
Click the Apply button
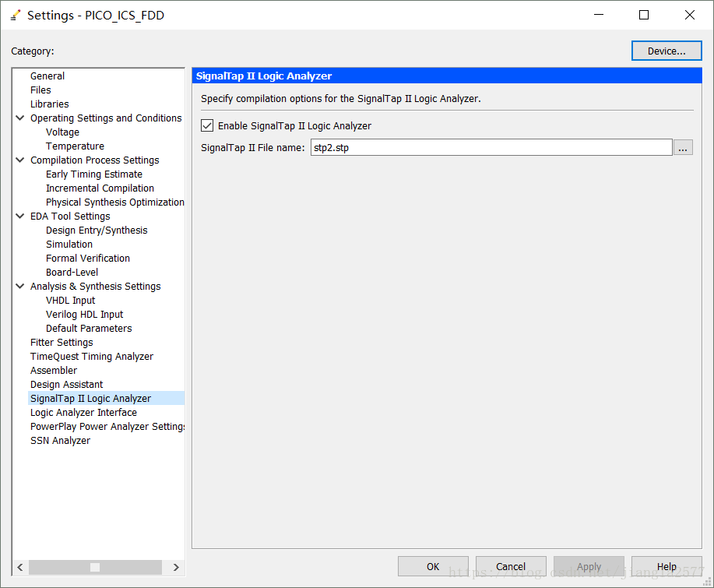tap(589, 566)
